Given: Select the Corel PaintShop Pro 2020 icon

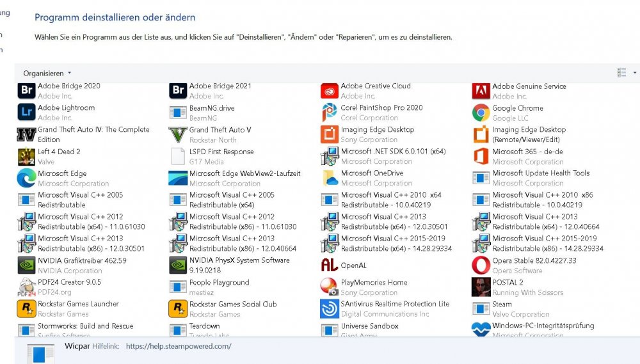Looking at the screenshot, I should tap(330, 112).
